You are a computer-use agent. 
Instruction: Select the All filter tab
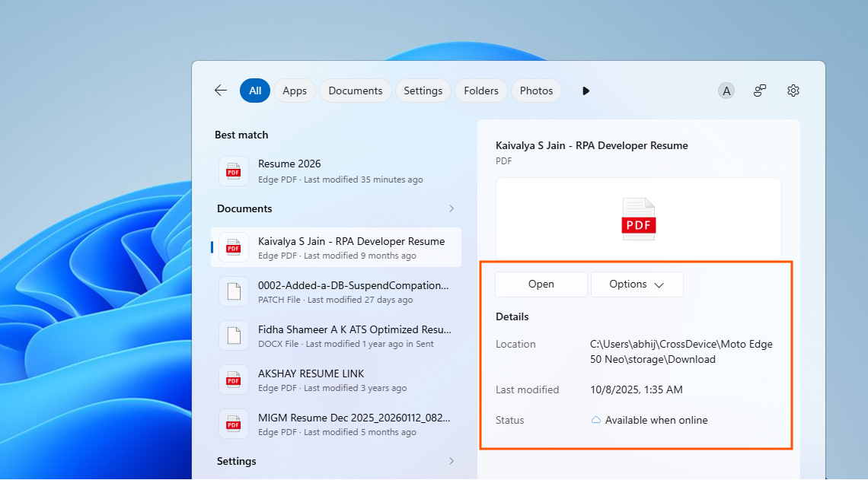(x=254, y=91)
